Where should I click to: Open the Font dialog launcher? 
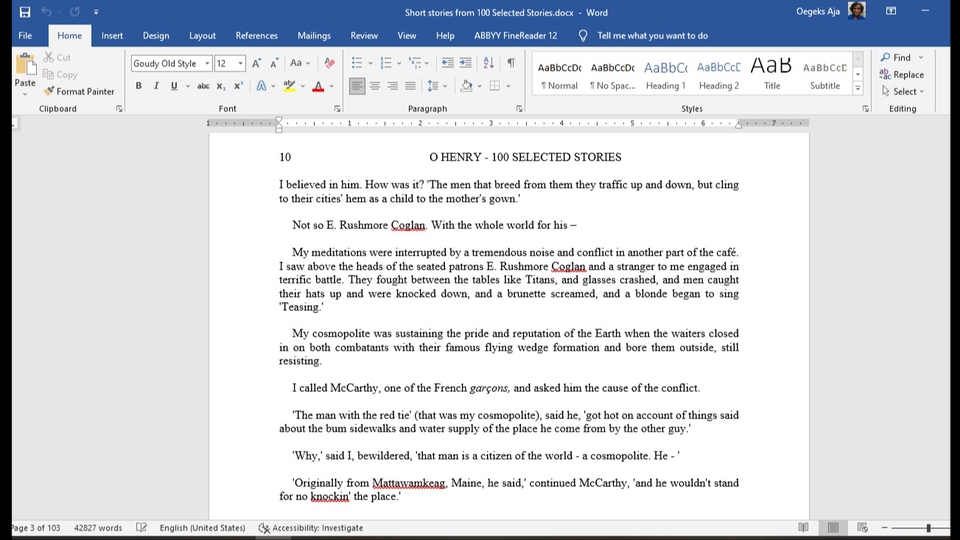coord(337,108)
